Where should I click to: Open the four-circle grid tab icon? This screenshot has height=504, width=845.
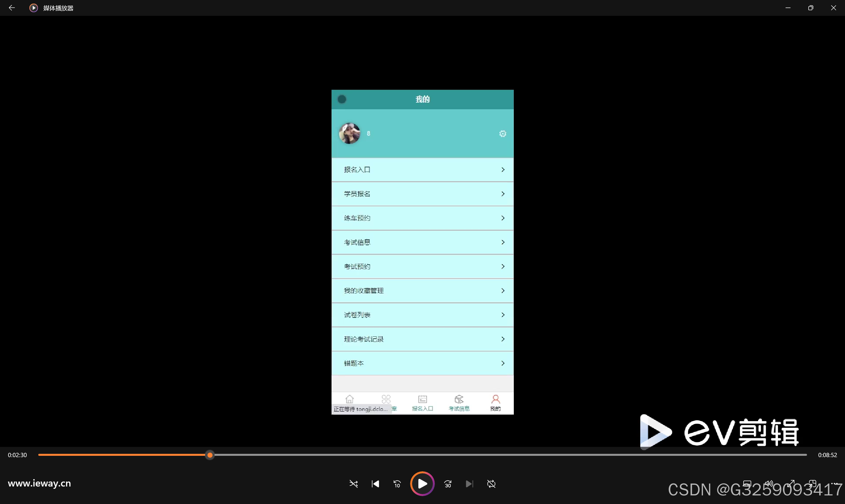386,399
